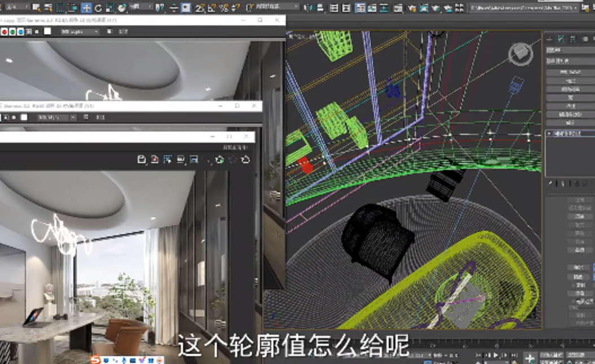This screenshot has width=595, height=364.
Task: Select the Move tool in main toolbar
Action: [86, 8]
